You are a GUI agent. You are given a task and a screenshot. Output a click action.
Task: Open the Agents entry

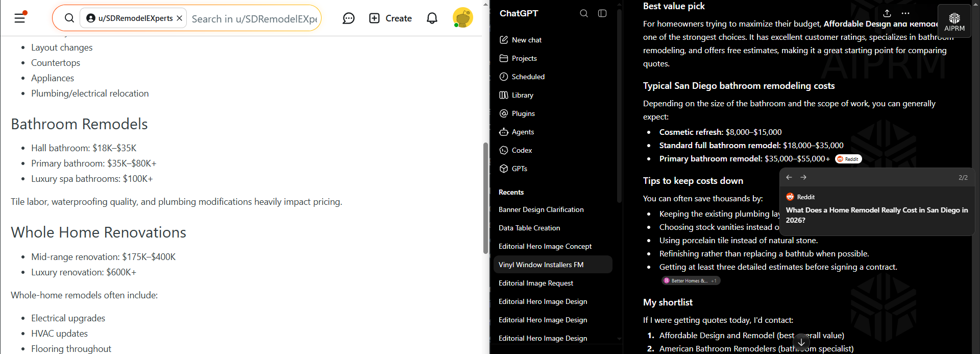[x=553, y=132]
